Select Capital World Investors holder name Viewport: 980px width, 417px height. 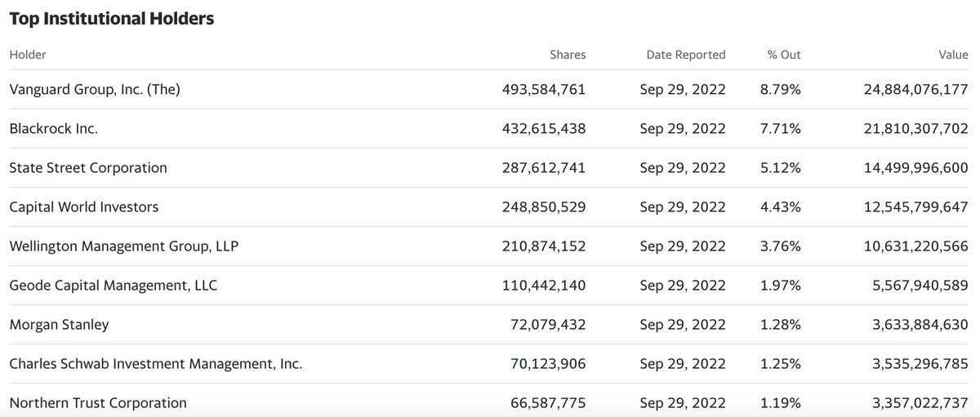click(x=84, y=207)
